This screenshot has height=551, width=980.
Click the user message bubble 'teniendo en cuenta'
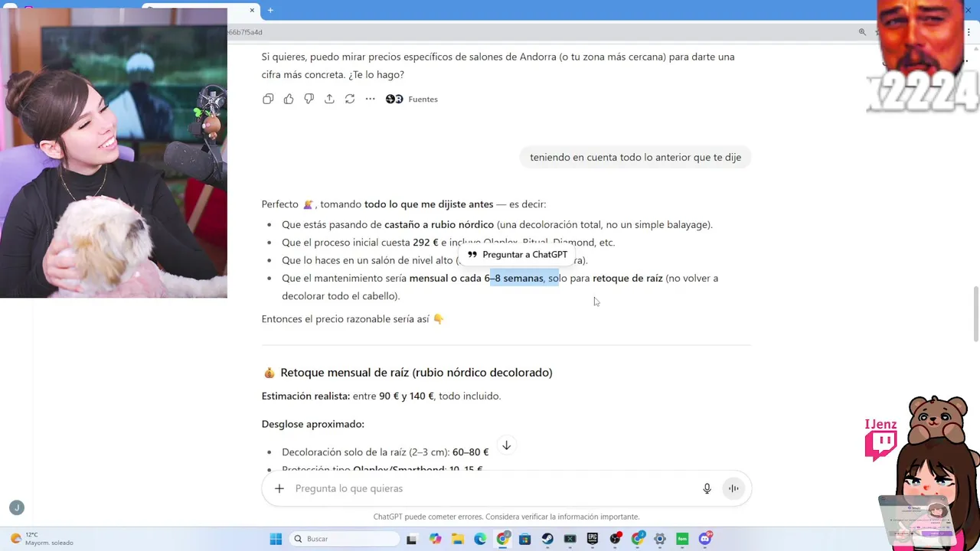click(635, 157)
